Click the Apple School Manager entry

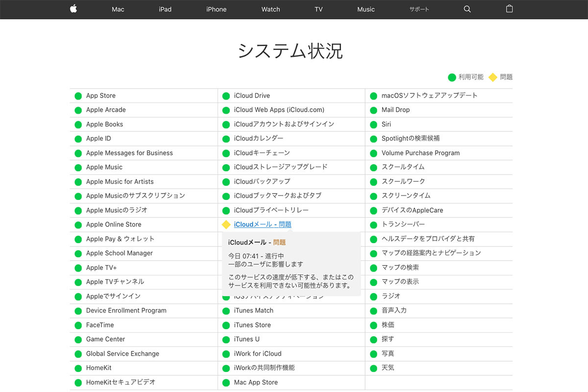(x=120, y=253)
